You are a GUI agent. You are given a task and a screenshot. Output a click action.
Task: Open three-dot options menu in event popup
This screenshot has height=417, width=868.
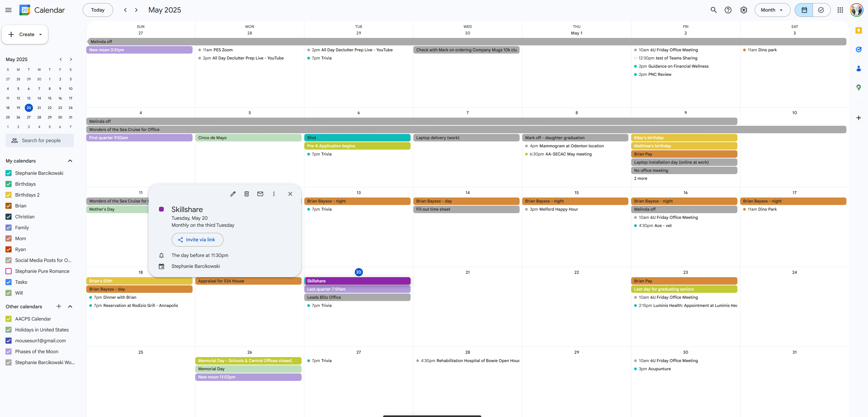coord(274,194)
